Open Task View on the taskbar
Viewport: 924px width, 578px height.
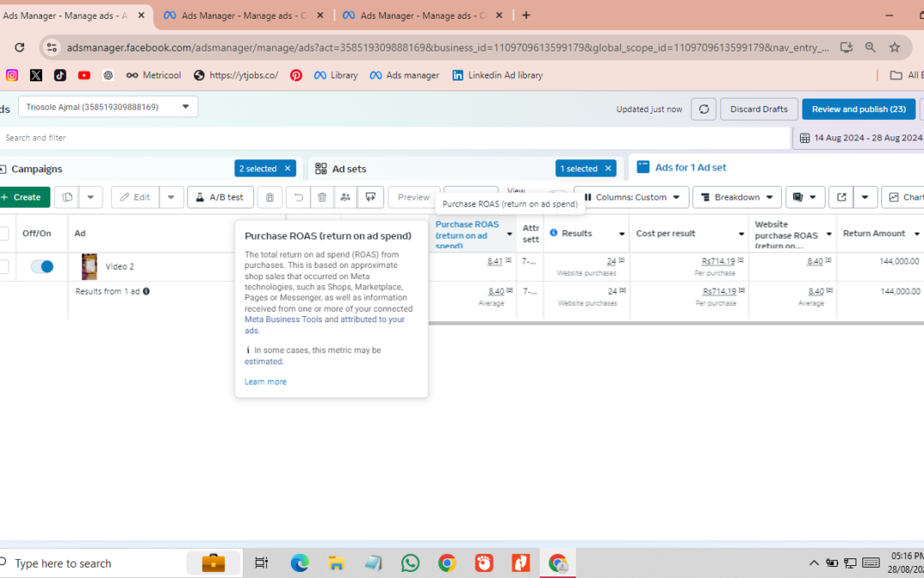pos(261,563)
